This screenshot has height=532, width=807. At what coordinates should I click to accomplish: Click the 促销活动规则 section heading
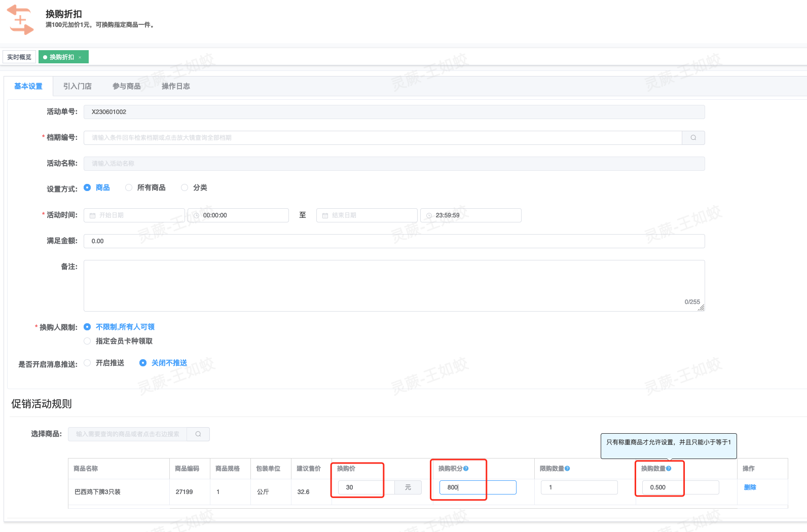pos(42,404)
